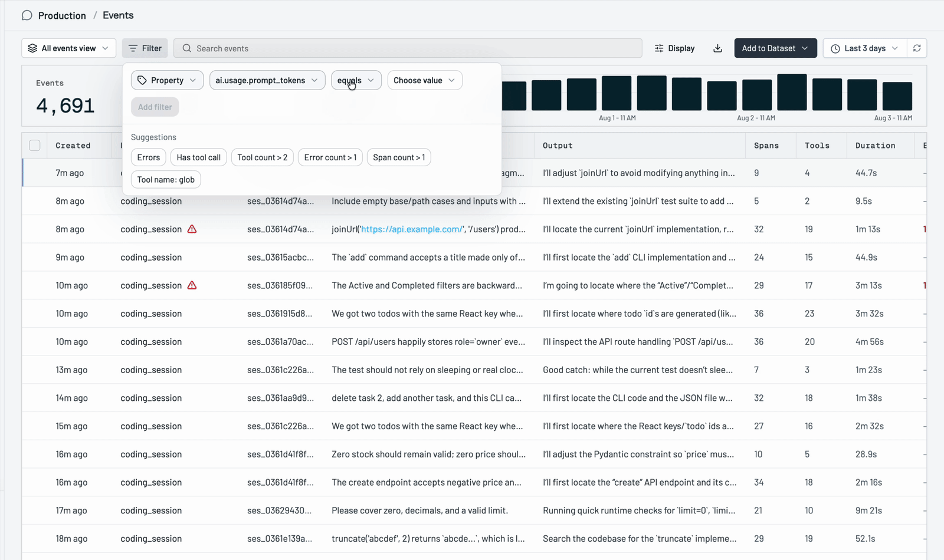The image size is (944, 560).
Task: Open the Add to Dataset menu
Action: pyautogui.click(x=775, y=48)
